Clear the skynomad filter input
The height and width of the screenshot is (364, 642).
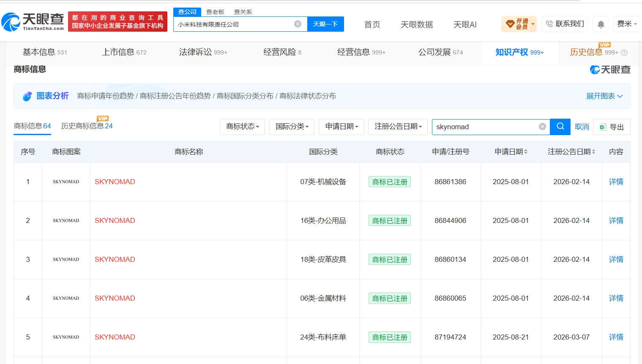point(542,127)
